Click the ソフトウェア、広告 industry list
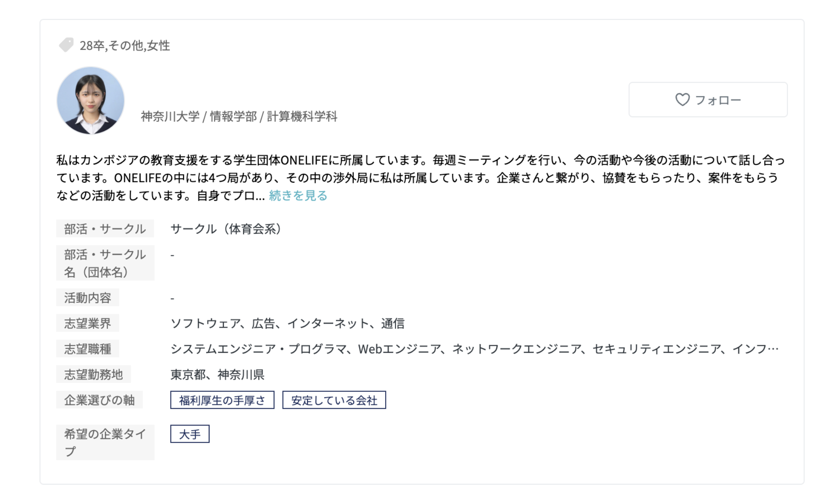 pyautogui.click(x=287, y=323)
